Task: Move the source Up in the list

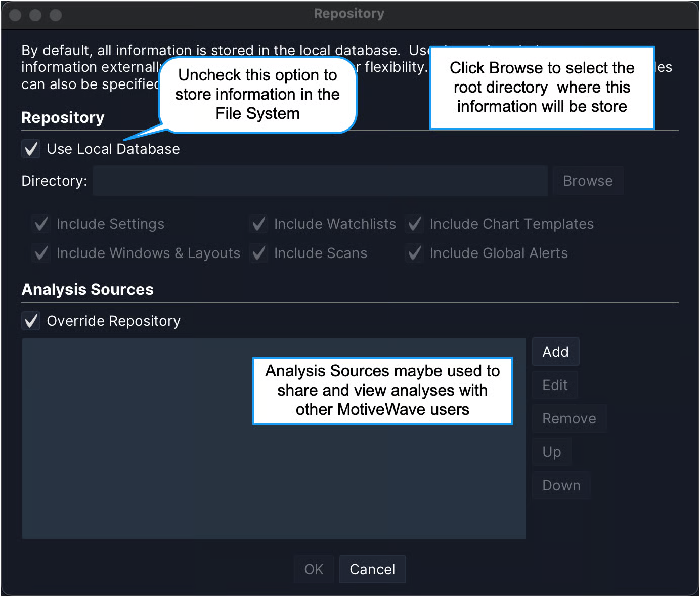Action: [x=551, y=452]
